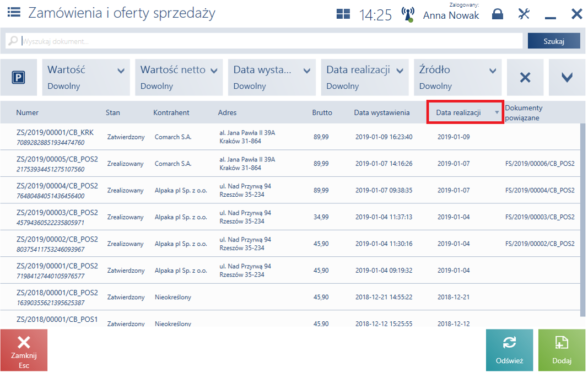Expand the Wartość netto filter dropdown
Viewport: 588px width, 372px height.
pos(179,77)
